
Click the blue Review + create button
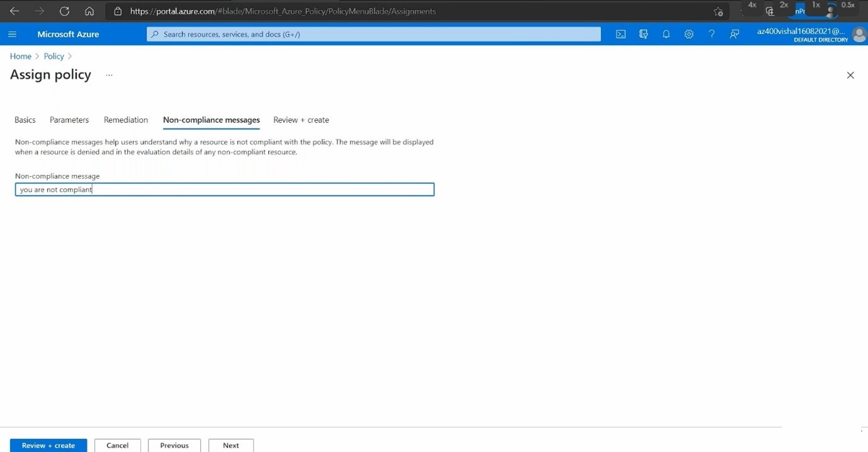click(x=48, y=445)
